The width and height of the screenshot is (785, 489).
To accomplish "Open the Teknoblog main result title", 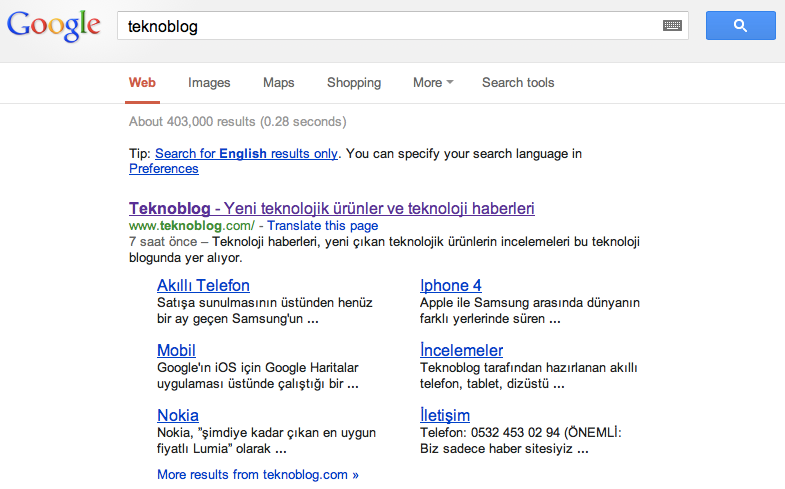I will pos(331,209).
